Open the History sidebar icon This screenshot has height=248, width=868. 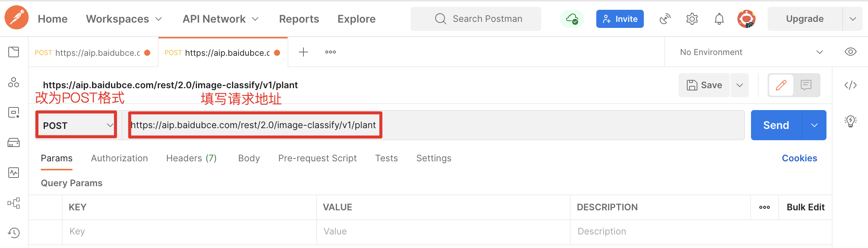point(14,233)
